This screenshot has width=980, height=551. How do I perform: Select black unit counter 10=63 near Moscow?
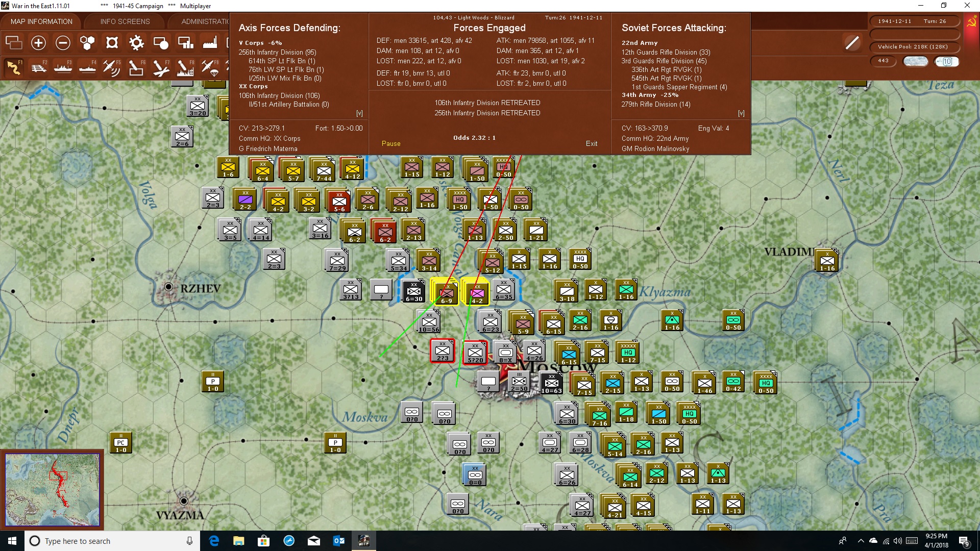click(551, 383)
